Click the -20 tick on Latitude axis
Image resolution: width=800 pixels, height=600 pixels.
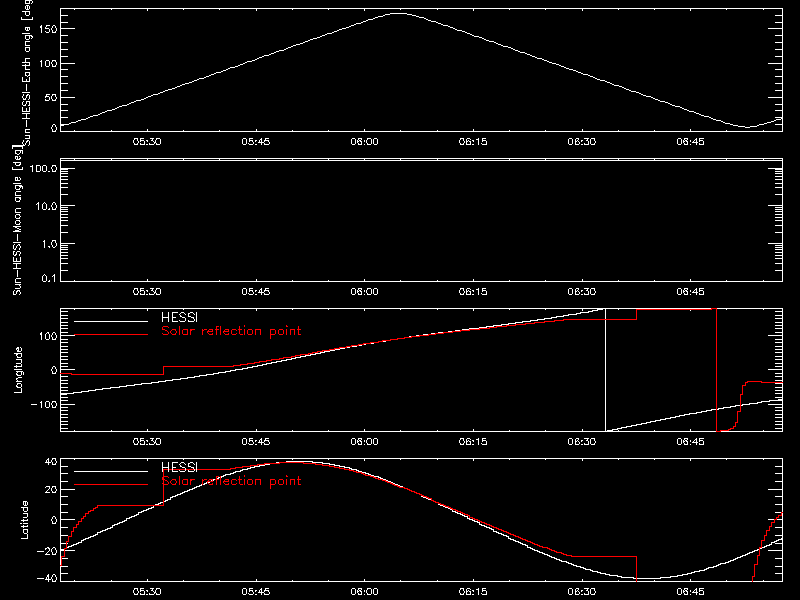point(47,551)
